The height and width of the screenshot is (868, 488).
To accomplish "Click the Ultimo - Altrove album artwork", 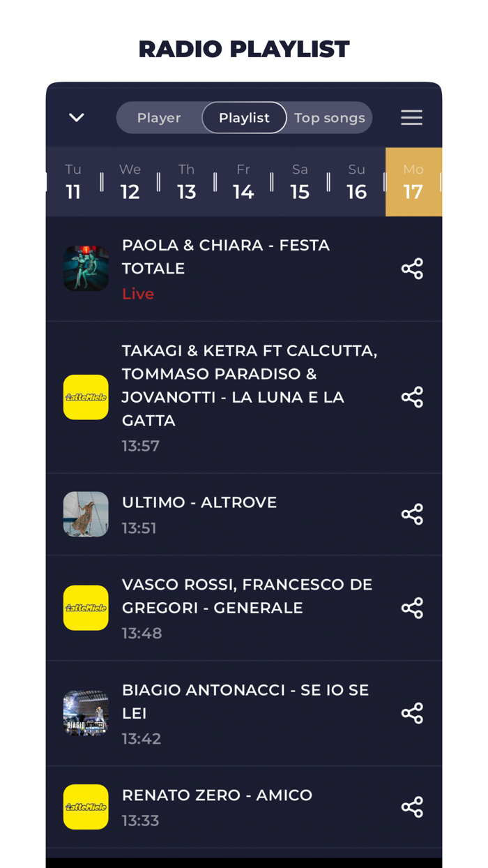I will pos(86,514).
